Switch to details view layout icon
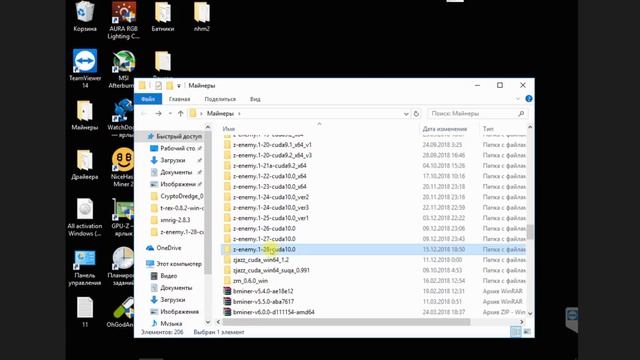This screenshot has width=640, height=360. 516,332
